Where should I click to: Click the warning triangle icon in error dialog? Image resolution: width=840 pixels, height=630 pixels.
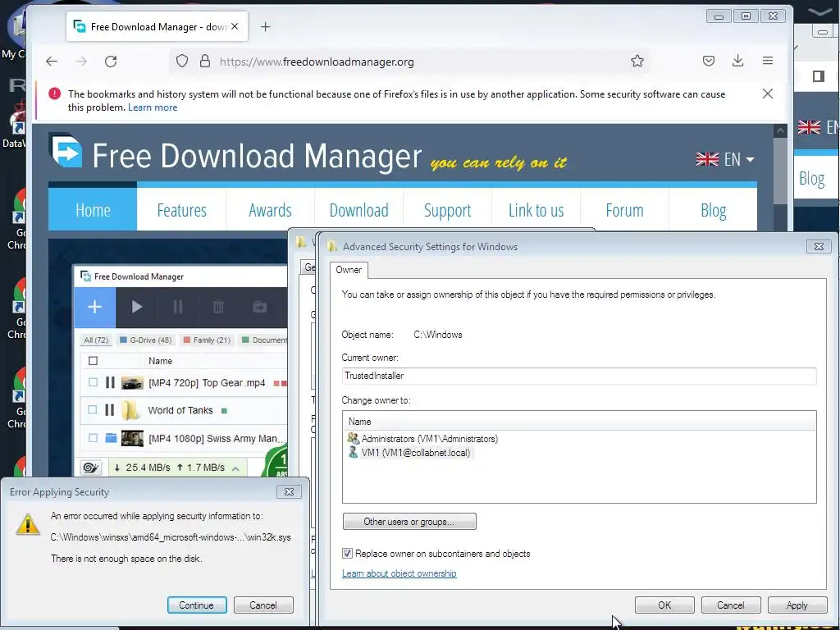[28, 524]
